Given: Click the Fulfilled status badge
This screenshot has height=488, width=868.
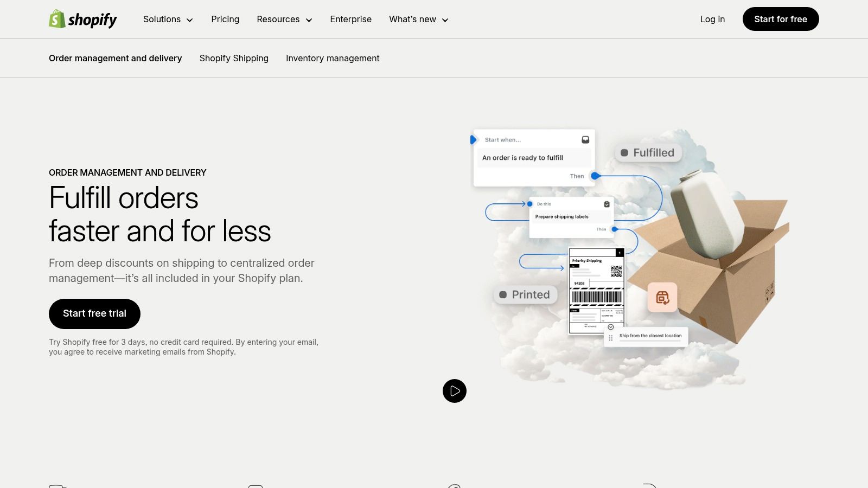Looking at the screenshot, I should pyautogui.click(x=648, y=153).
